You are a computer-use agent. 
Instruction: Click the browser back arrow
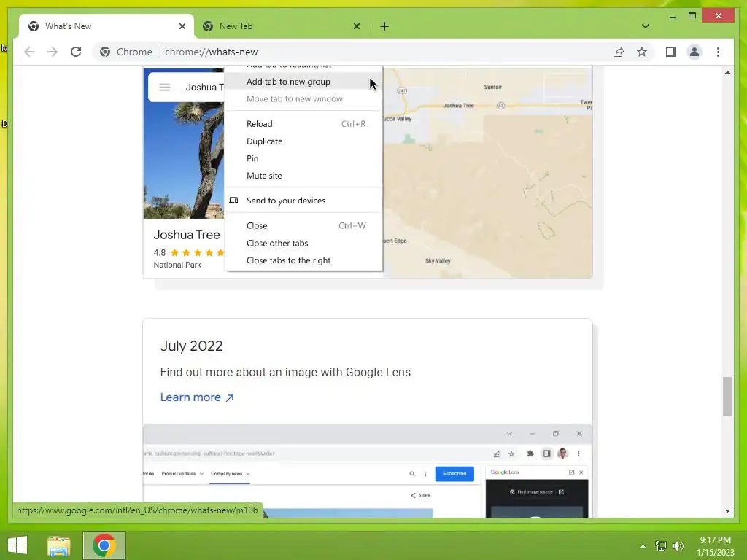click(x=29, y=52)
